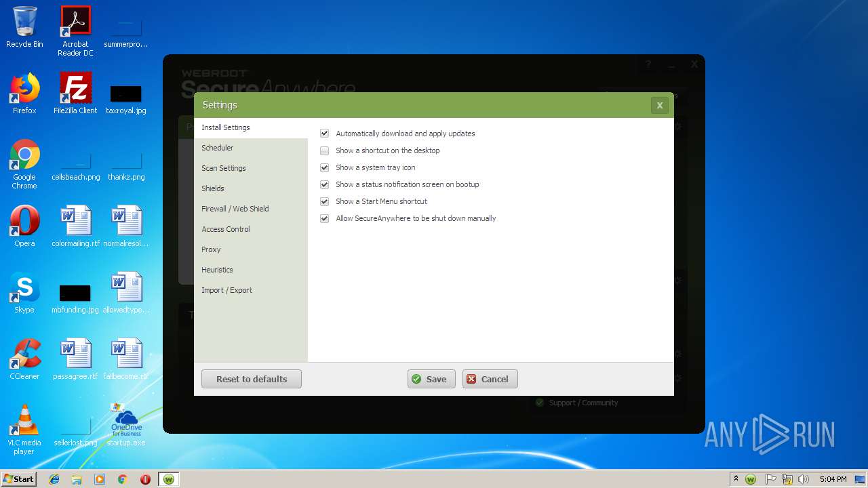Toggle Allow SecureAnywhere to be shut down manually
868x488 pixels.
click(324, 218)
